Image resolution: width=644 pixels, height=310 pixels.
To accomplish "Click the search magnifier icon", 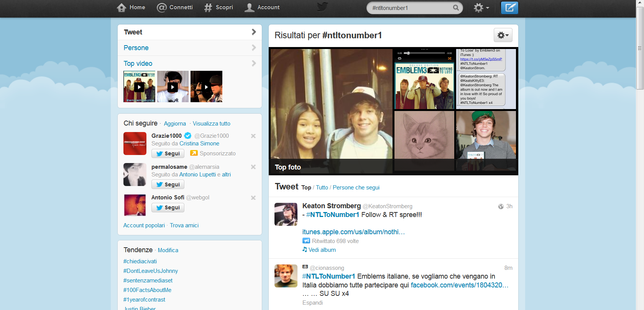I will [456, 8].
